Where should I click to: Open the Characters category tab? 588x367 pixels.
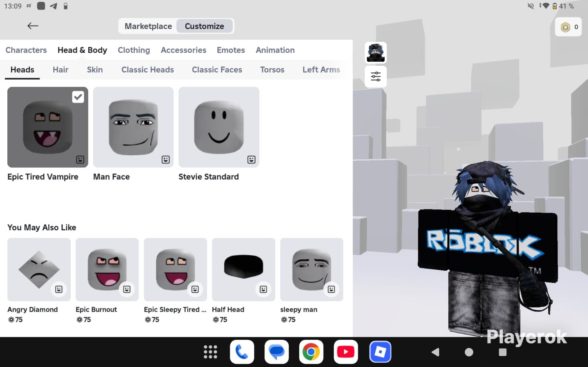[x=26, y=50]
